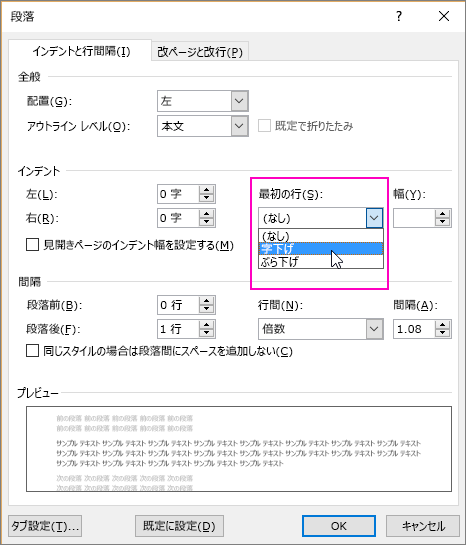This screenshot has width=466, height=545.
Task: Increase 段落後 spacing value
Action: click(x=207, y=325)
